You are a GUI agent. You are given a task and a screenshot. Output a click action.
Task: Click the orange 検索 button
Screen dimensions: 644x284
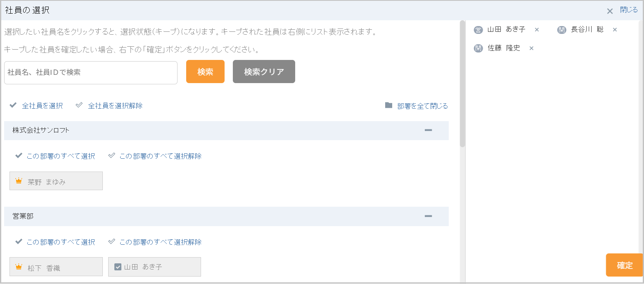(205, 72)
